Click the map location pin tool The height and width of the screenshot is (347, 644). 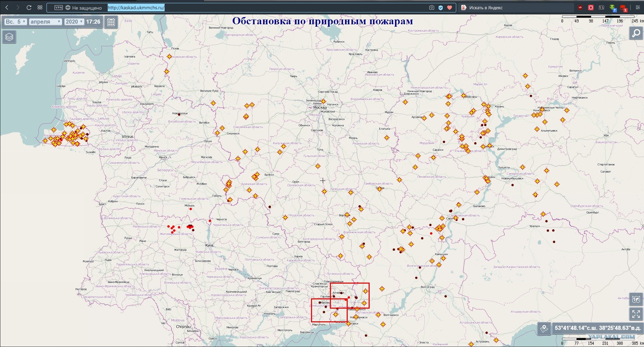pos(544,329)
